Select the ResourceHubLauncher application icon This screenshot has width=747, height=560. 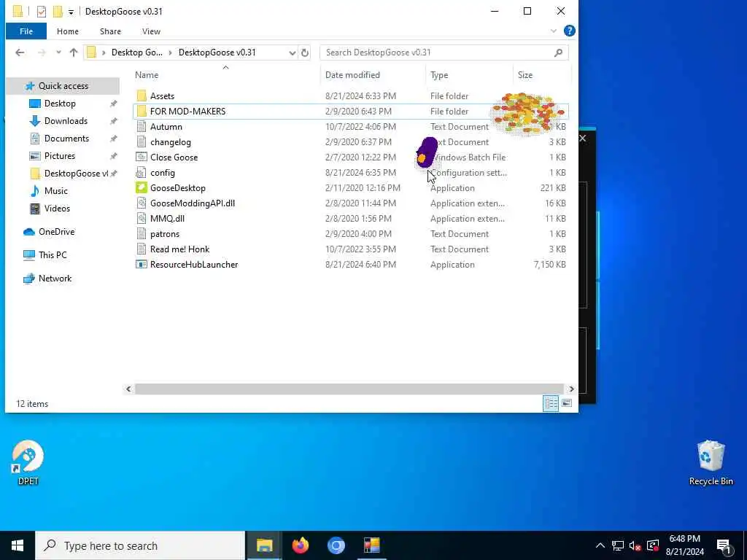pos(142,264)
